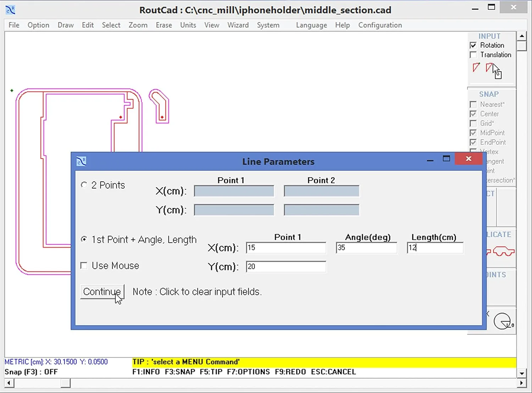Enable the Use Mouse option
The image size is (532, 393).
click(84, 265)
